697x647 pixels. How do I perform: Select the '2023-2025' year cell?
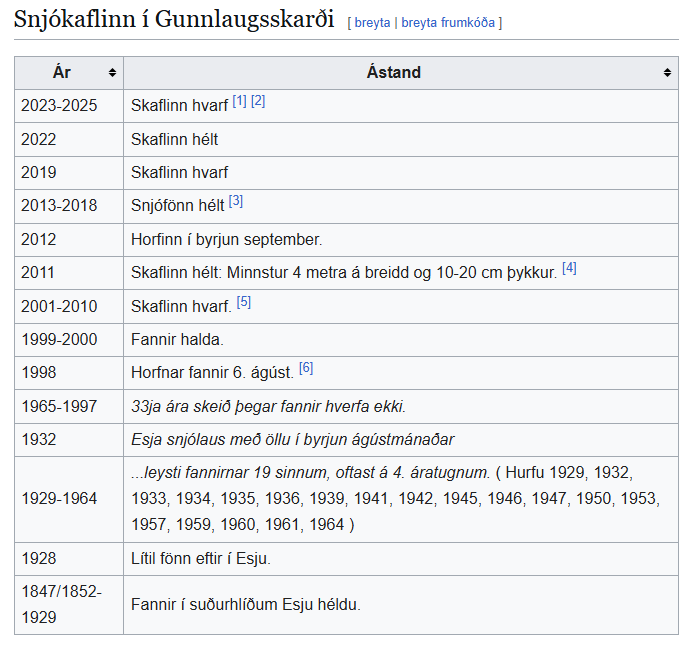[69, 106]
